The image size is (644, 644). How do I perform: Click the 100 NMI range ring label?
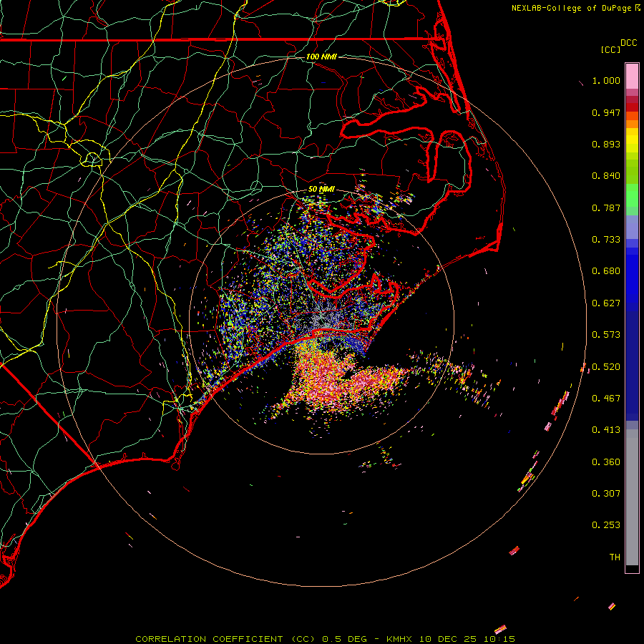[x=321, y=57]
